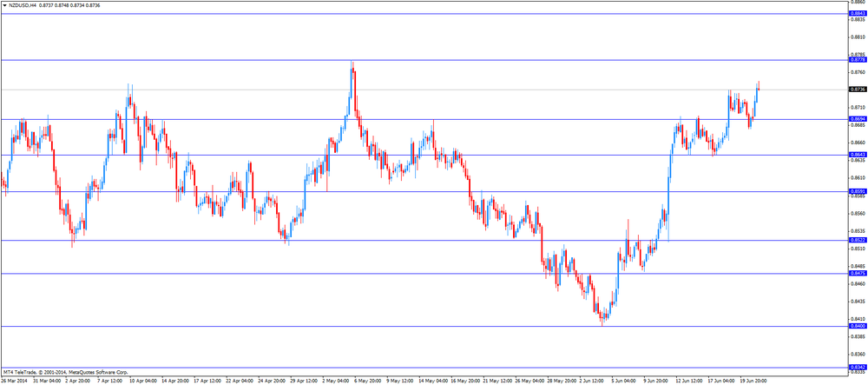Click the 0.8400 blue price label

click(857, 326)
